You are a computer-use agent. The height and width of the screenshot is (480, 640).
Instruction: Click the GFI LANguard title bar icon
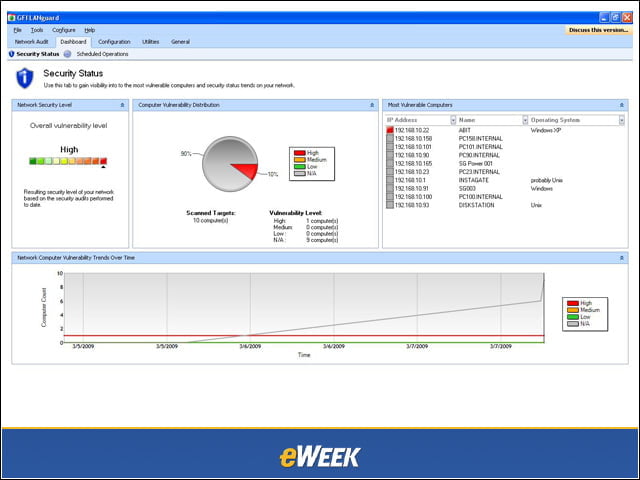point(12,18)
